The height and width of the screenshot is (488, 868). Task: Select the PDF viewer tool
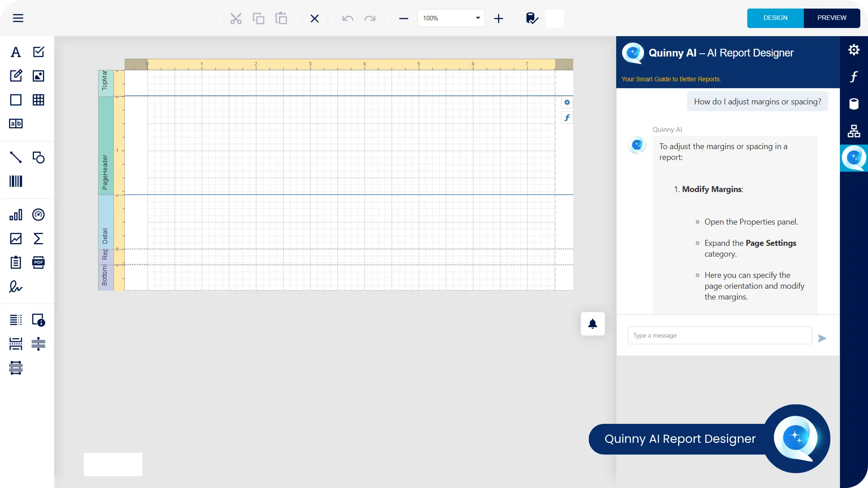click(x=38, y=263)
